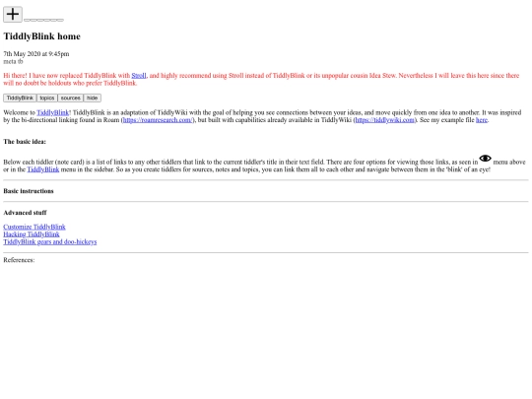Expand the Basic instructions section
This screenshot has width=532, height=399.
pos(29,191)
